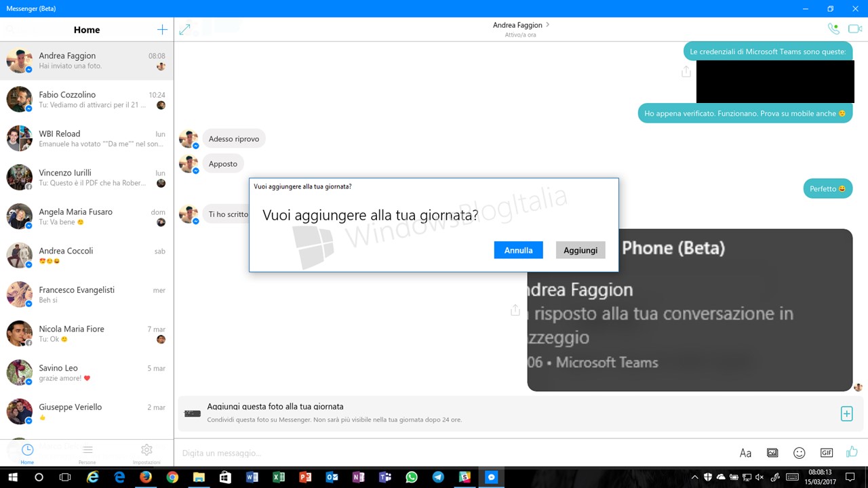Click the muted volume tray icon
The width and height of the screenshot is (868, 488).
[759, 477]
